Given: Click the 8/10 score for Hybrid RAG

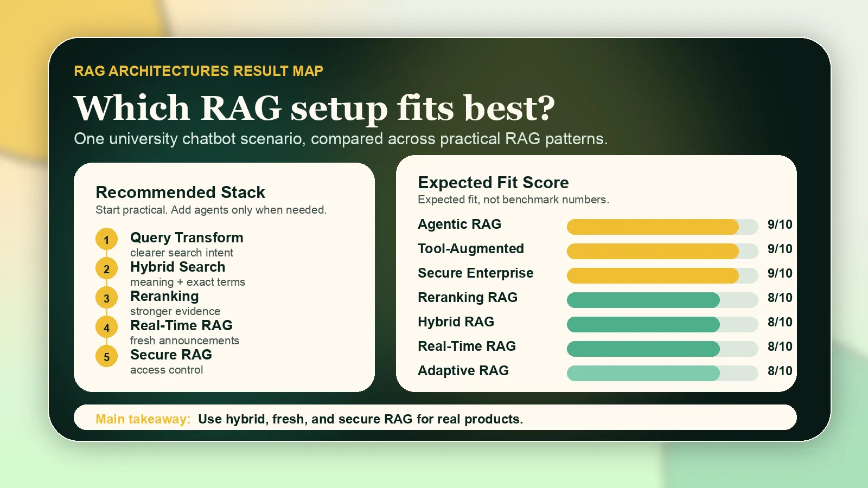Looking at the screenshot, I should (780, 322).
